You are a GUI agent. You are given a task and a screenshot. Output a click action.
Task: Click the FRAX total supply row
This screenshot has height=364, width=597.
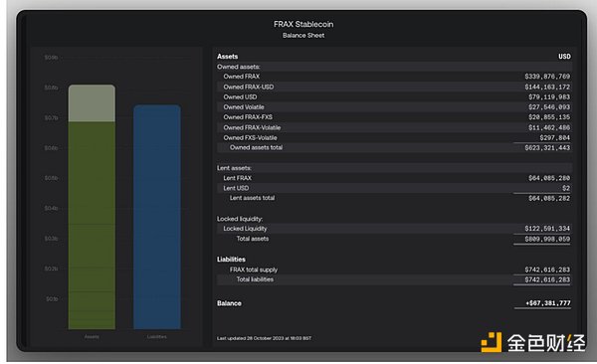(x=394, y=270)
